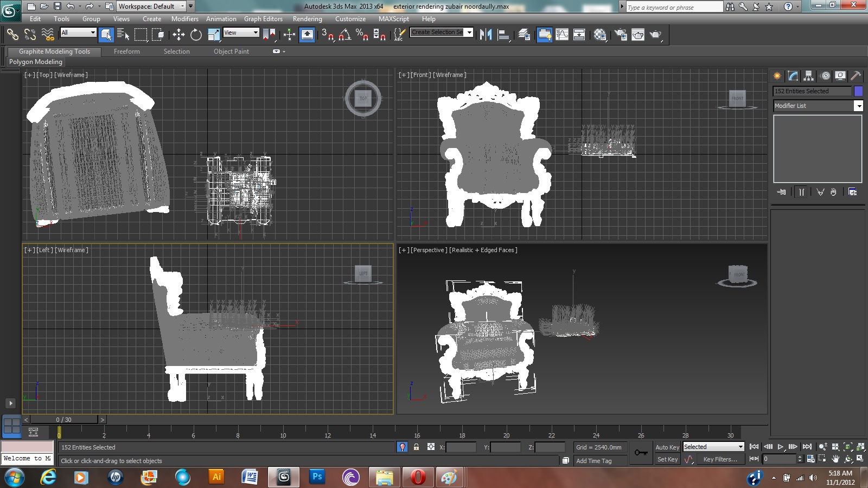868x488 pixels.
Task: Open Select by Name dialog
Action: point(124,35)
